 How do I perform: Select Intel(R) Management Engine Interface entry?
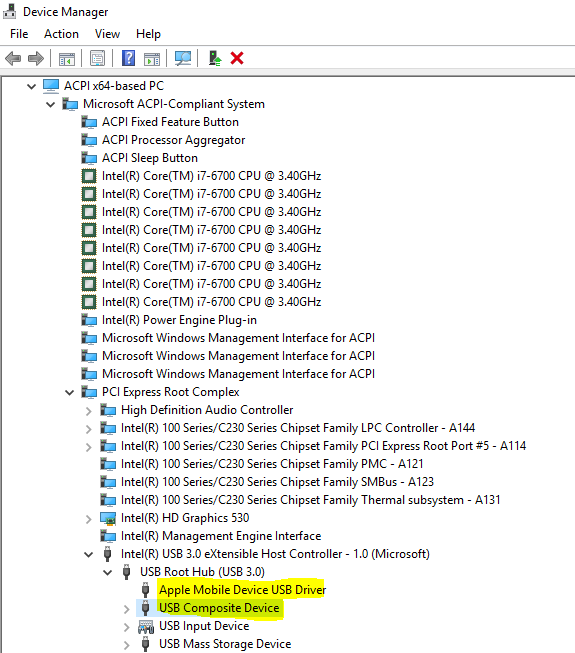point(221,536)
